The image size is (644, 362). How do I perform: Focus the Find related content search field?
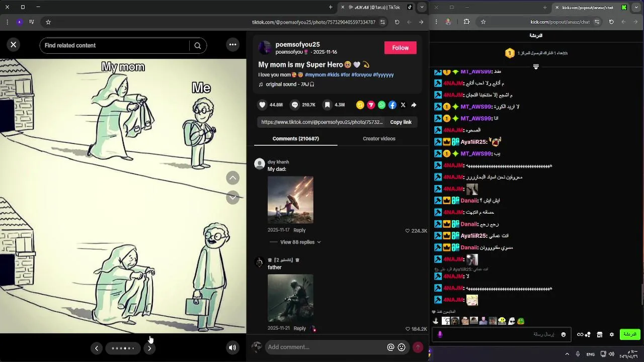(115, 45)
